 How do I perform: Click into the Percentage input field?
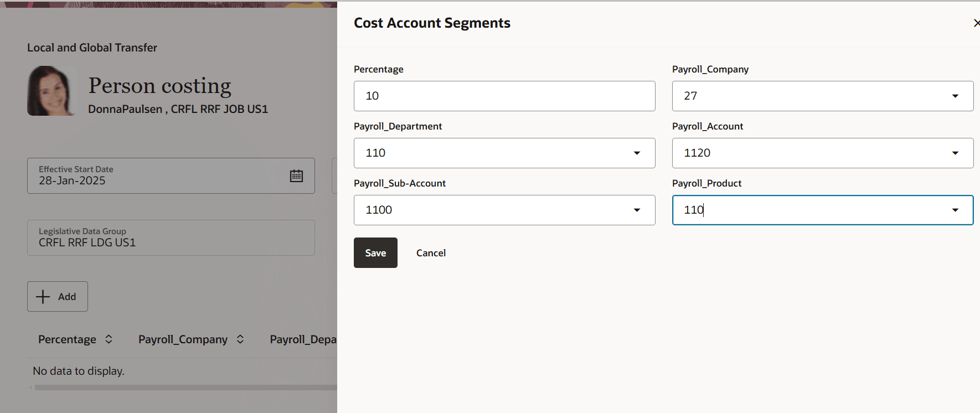pyautogui.click(x=504, y=96)
